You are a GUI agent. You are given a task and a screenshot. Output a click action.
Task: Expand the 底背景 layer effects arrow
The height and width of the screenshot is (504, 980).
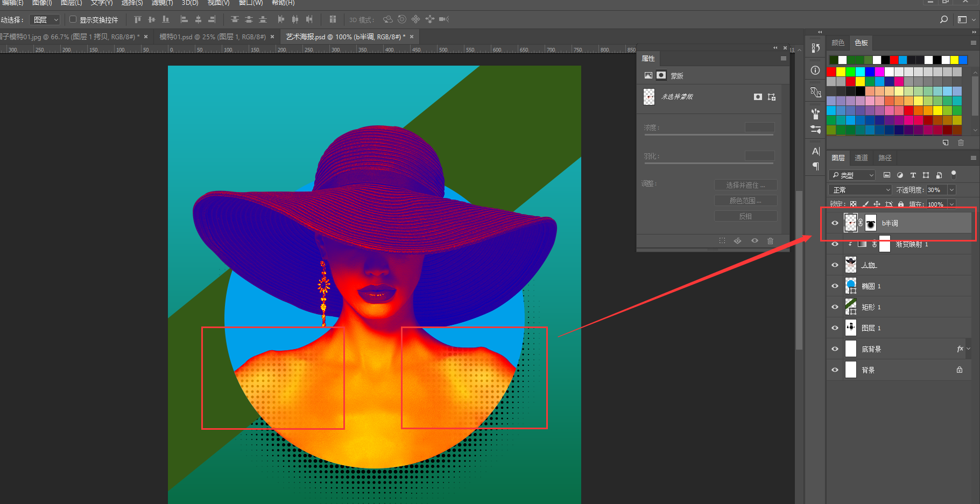tap(968, 349)
